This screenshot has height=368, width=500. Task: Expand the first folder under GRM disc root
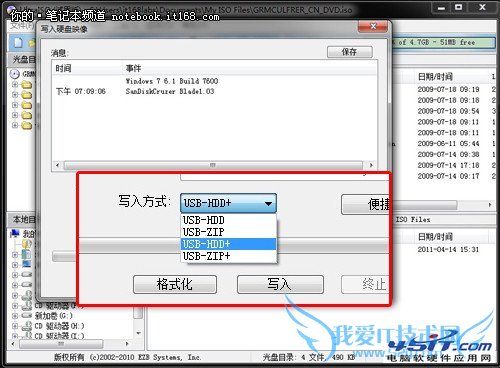pos(15,84)
